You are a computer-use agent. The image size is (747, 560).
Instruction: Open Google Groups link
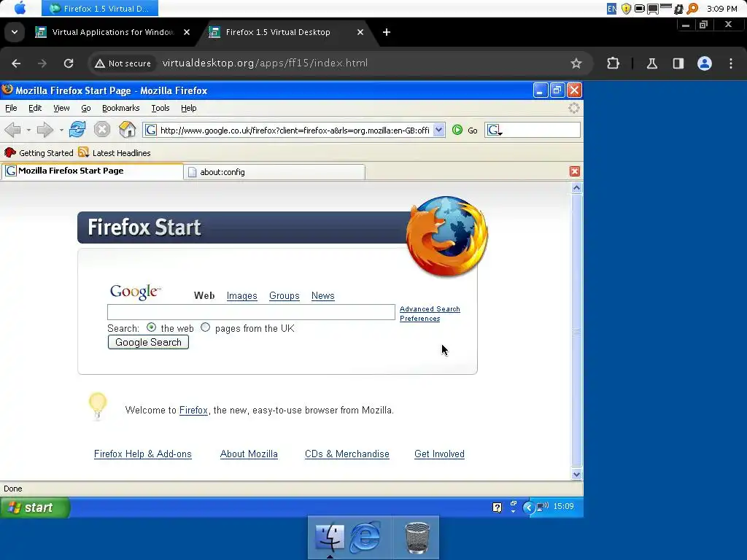(284, 296)
